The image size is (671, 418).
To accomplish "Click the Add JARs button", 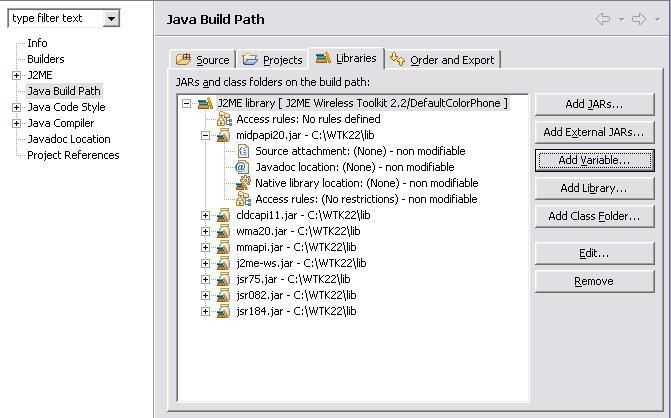I will [x=594, y=104].
